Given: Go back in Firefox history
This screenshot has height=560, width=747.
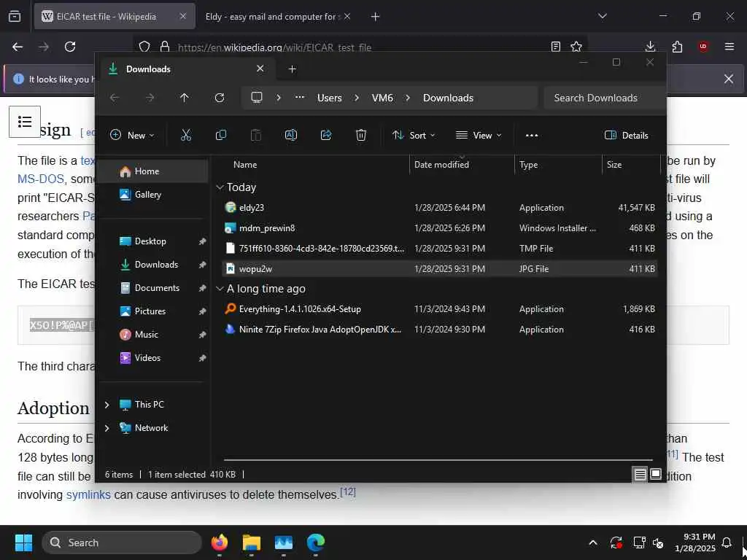Looking at the screenshot, I should tap(18, 47).
